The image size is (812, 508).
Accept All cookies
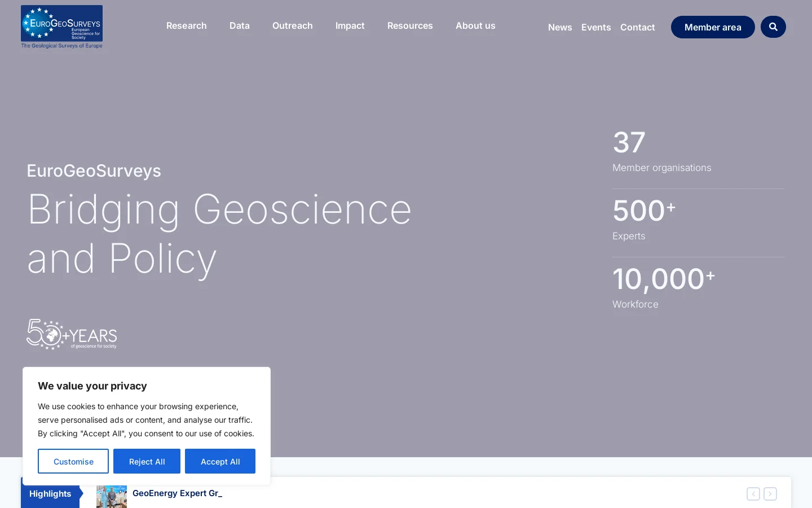pos(220,461)
